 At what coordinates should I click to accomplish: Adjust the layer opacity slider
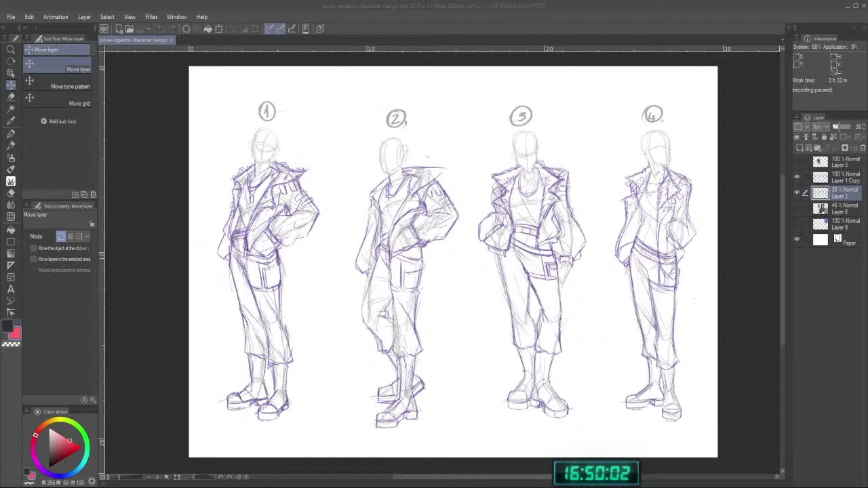click(x=842, y=127)
